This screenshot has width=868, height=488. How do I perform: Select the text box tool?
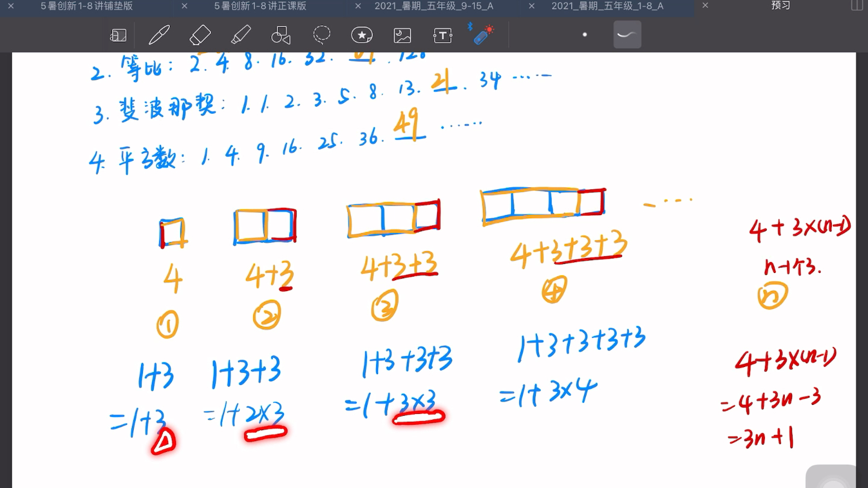(x=442, y=35)
